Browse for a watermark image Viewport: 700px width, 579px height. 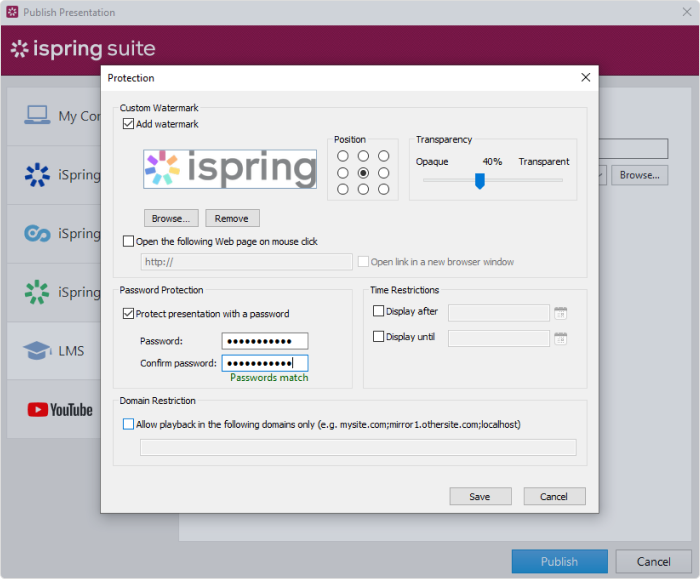click(171, 218)
